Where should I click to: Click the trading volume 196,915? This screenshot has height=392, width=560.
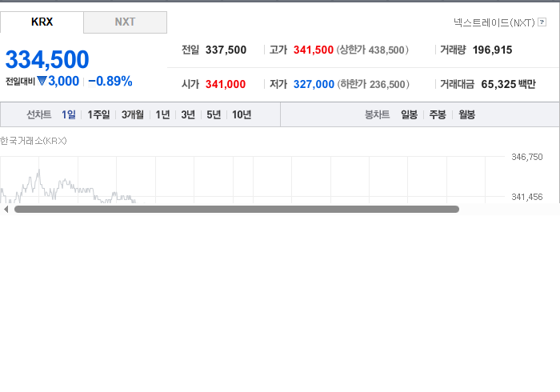(x=492, y=50)
